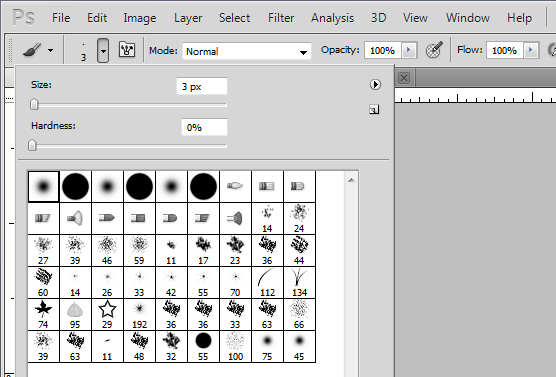Open the Image menu

click(140, 18)
